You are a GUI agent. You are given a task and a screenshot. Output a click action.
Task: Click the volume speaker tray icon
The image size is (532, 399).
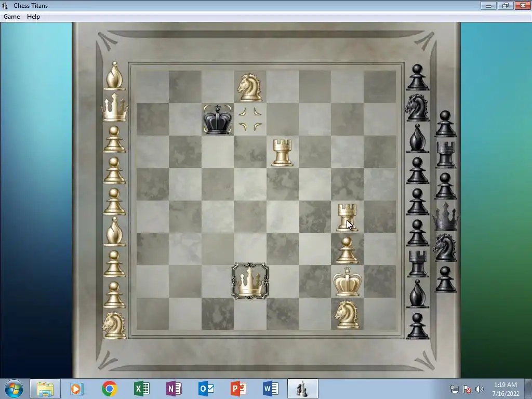tap(479, 389)
